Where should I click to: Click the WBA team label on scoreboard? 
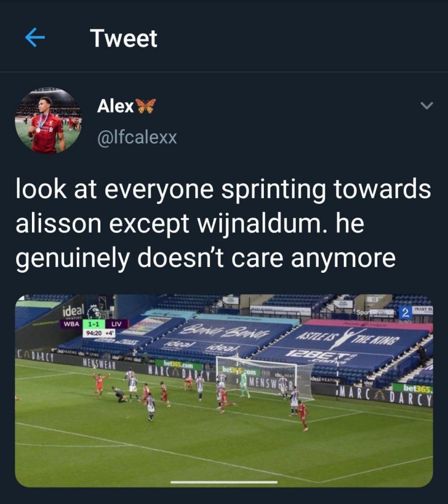pos(71,324)
